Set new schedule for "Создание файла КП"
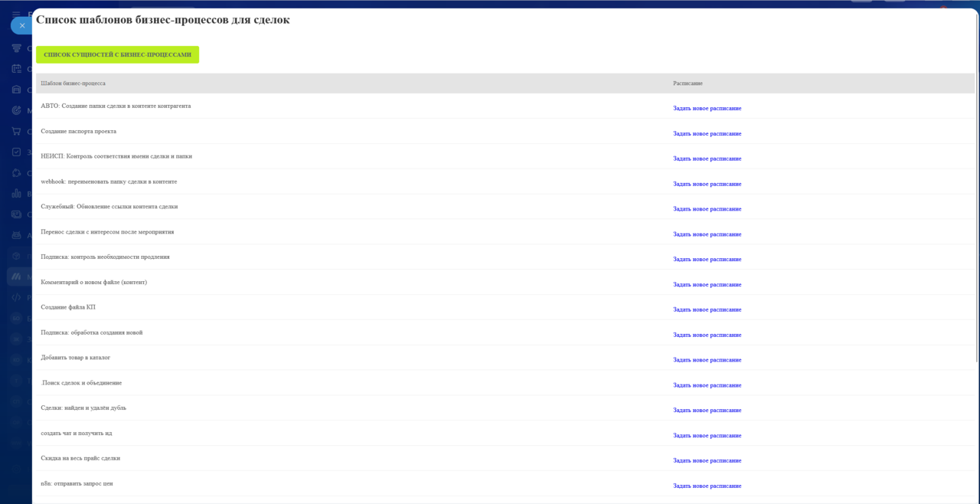 pyautogui.click(x=707, y=309)
